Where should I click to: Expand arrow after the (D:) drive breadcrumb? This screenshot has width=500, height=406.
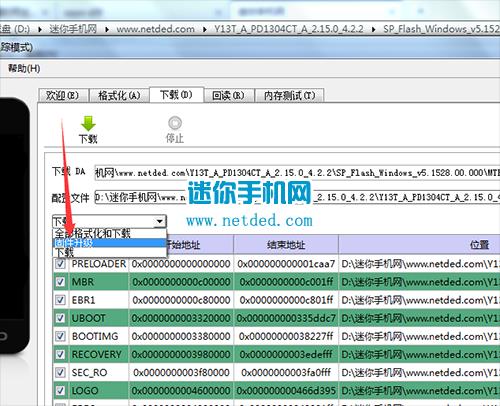point(40,30)
